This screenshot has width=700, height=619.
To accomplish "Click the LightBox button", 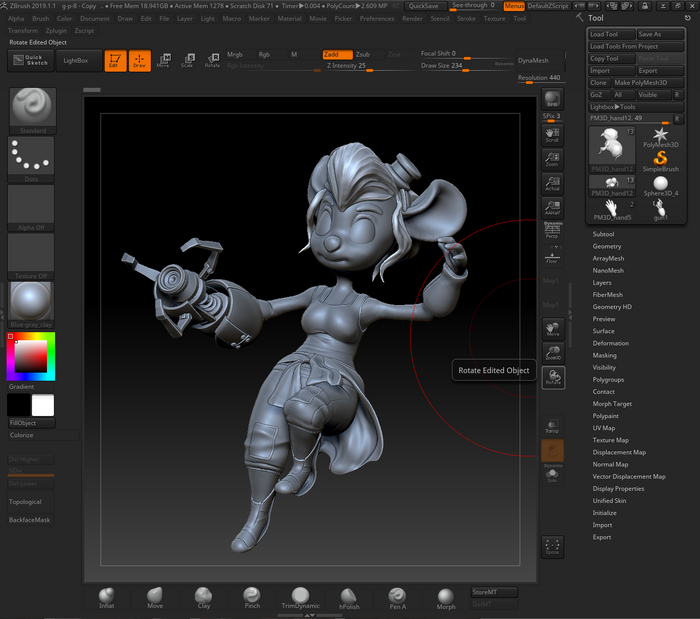I will pyautogui.click(x=75, y=60).
